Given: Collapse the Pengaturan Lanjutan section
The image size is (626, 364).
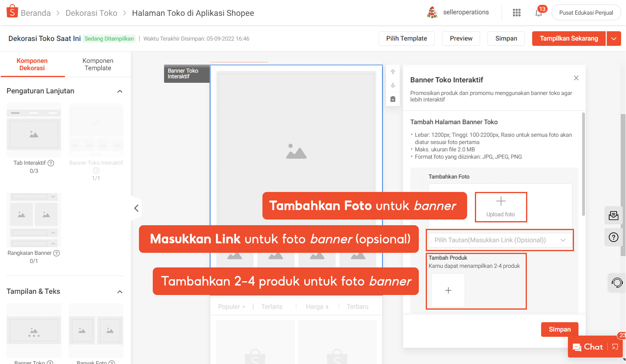Looking at the screenshot, I should 120,91.
